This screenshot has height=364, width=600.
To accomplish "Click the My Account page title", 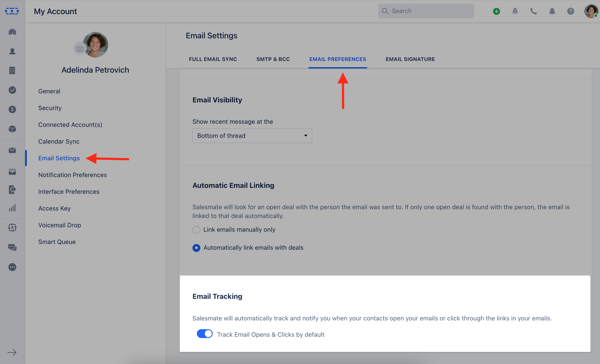I will tap(55, 11).
